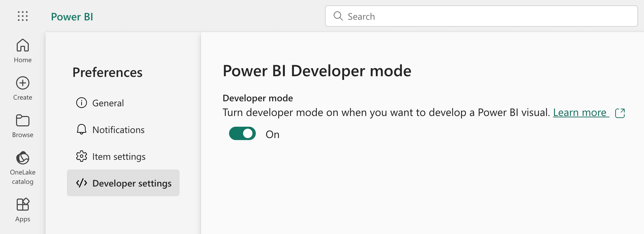This screenshot has height=234, width=644.
Task: Open Browse folder icon in sidebar
Action: point(23,121)
